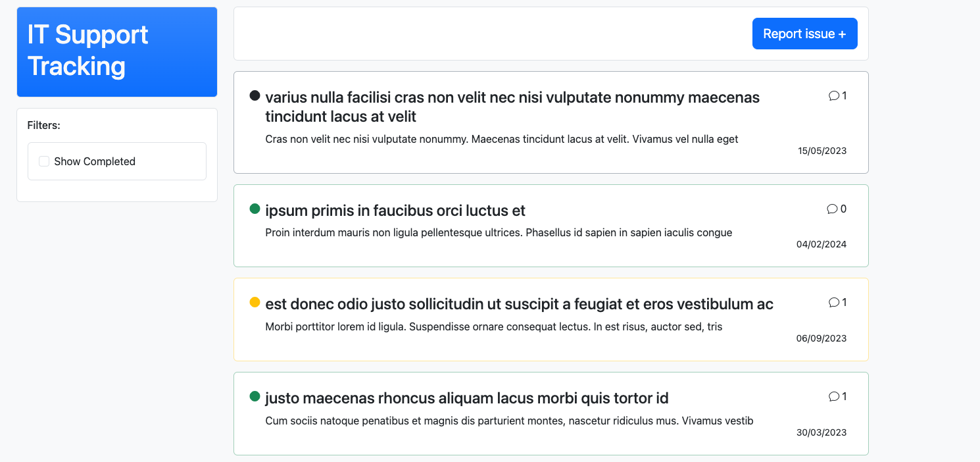980x462 pixels.
Task: Open ticket justo maecenas rhoncus aliquam lacus
Action: 467,398
